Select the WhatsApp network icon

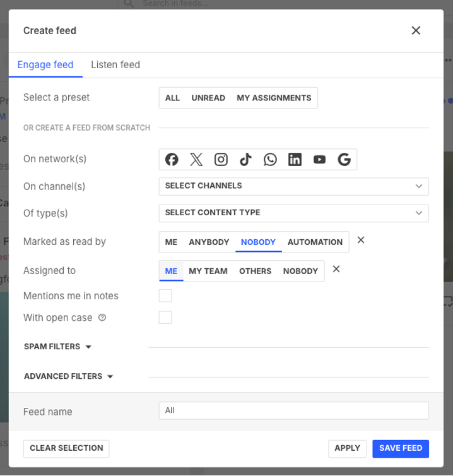pos(270,159)
